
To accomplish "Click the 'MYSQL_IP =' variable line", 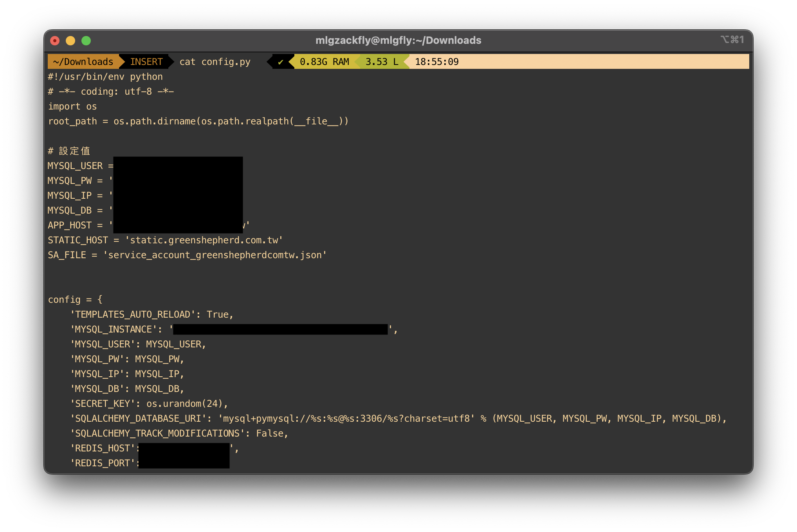I will point(80,196).
